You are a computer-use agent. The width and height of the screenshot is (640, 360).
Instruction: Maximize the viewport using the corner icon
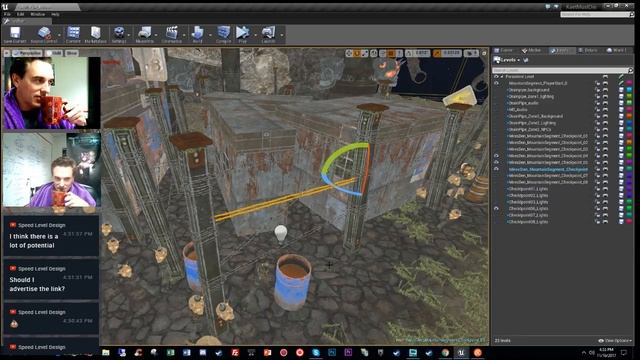(484, 53)
